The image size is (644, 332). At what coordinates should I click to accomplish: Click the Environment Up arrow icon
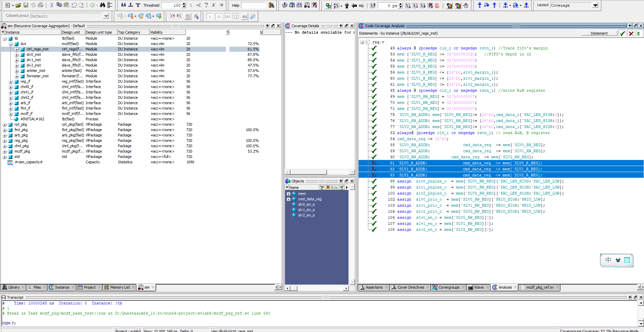click(x=347, y=5)
